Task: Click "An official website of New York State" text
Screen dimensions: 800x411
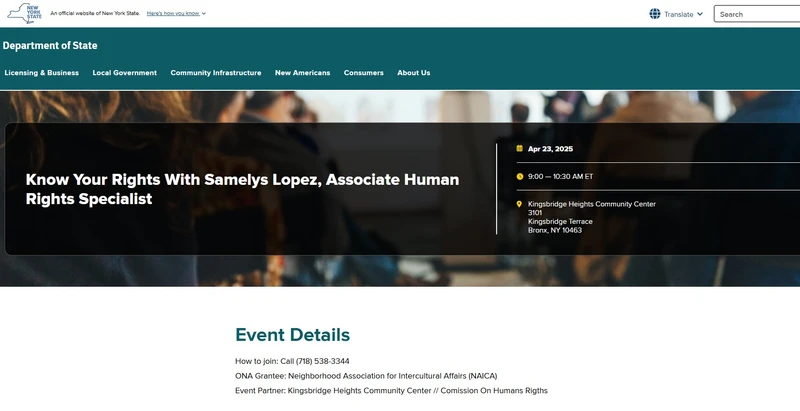Action: [95, 13]
